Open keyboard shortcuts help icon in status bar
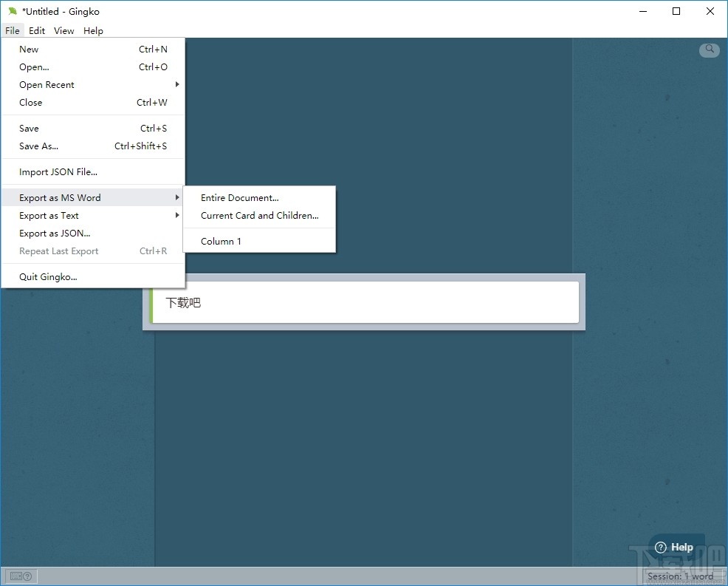This screenshot has width=728, height=586. tap(21, 576)
